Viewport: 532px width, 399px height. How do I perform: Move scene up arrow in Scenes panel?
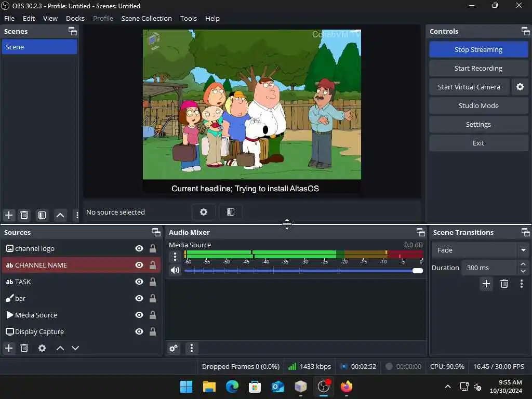pos(60,215)
